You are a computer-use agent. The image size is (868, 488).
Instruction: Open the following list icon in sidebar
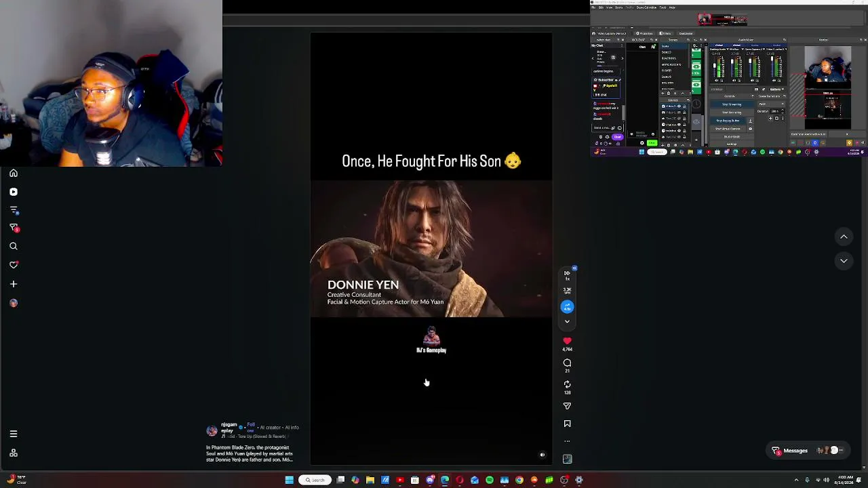point(13,210)
